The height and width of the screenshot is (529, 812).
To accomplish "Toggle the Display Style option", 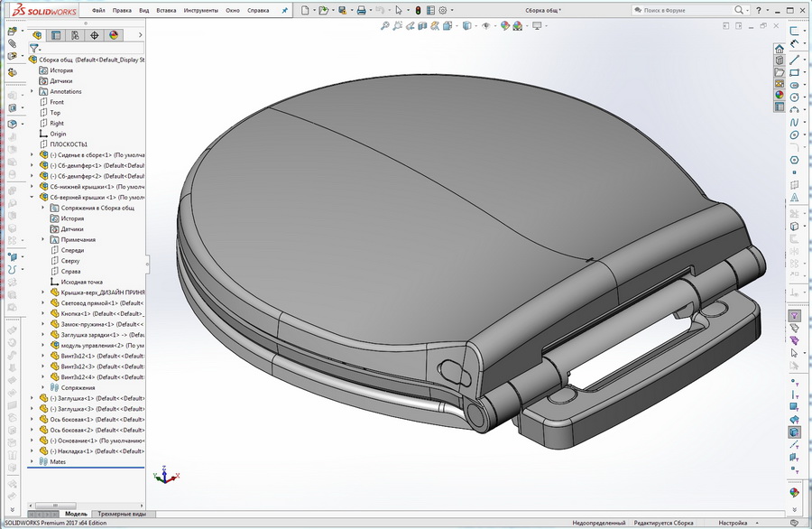I will pyautogui.click(x=467, y=26).
